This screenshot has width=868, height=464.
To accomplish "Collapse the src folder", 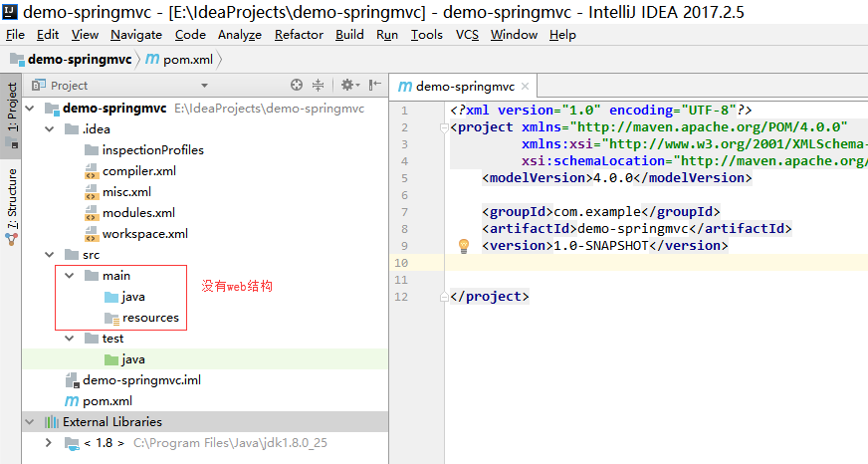I will (50, 255).
